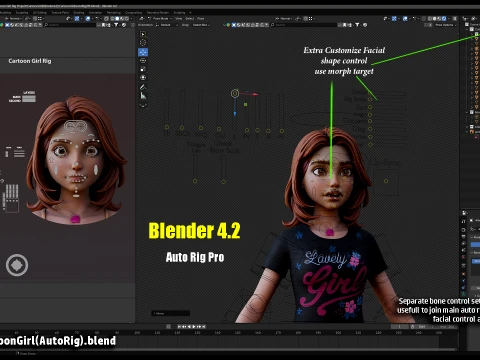Screen dimensions: 480x360
Task: Select the Transform tool
Action: [143, 77]
